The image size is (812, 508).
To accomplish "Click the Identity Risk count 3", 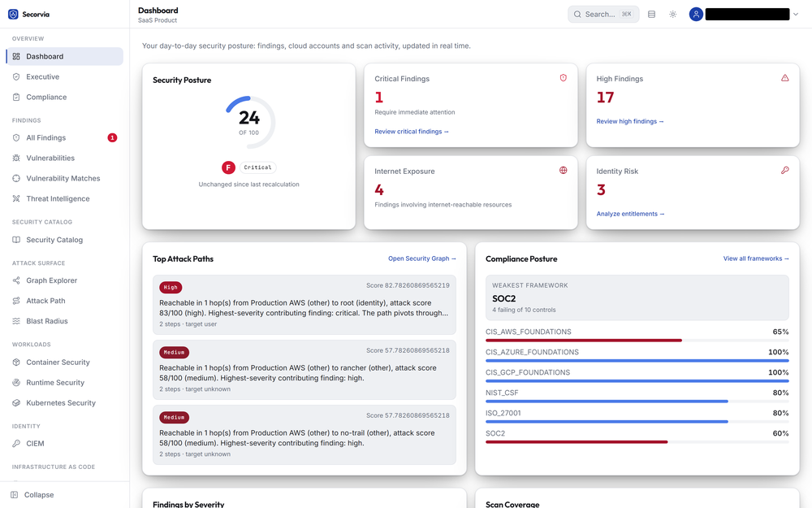I will (601, 189).
